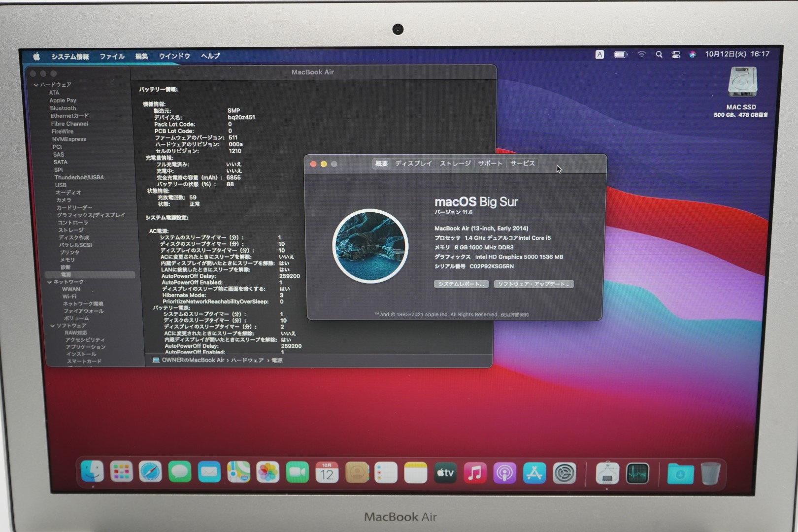Collapse ネットワーク section in sidebar
Image resolution: width=798 pixels, height=532 pixels.
coord(50,282)
